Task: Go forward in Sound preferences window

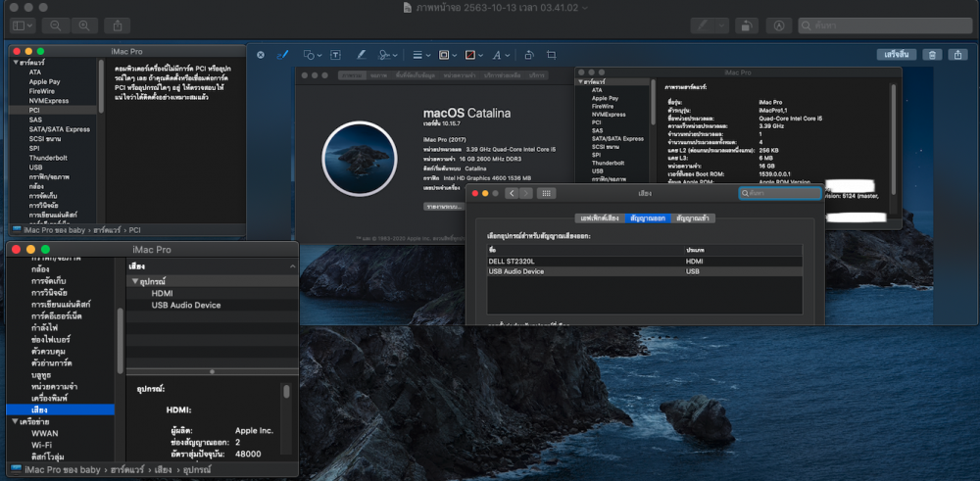Action: coord(526,194)
